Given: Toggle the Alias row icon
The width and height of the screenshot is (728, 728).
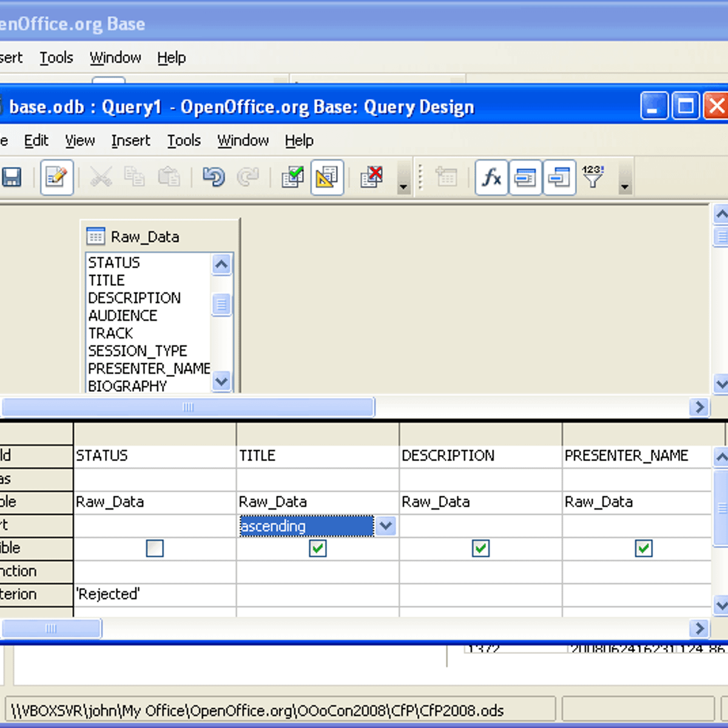Looking at the screenshot, I should click(x=559, y=177).
